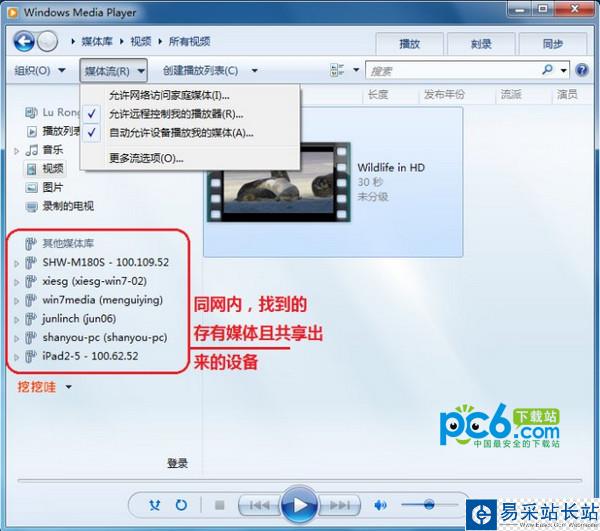The width and height of the screenshot is (600, 531).
Task: Click the 其他媒体库 other libraries icon
Action: [x=31, y=243]
